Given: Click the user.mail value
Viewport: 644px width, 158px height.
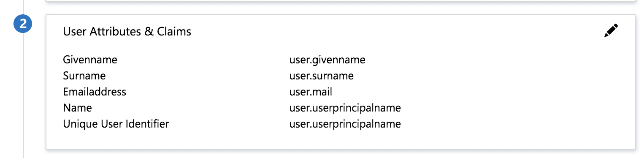Looking at the screenshot, I should click(311, 92).
